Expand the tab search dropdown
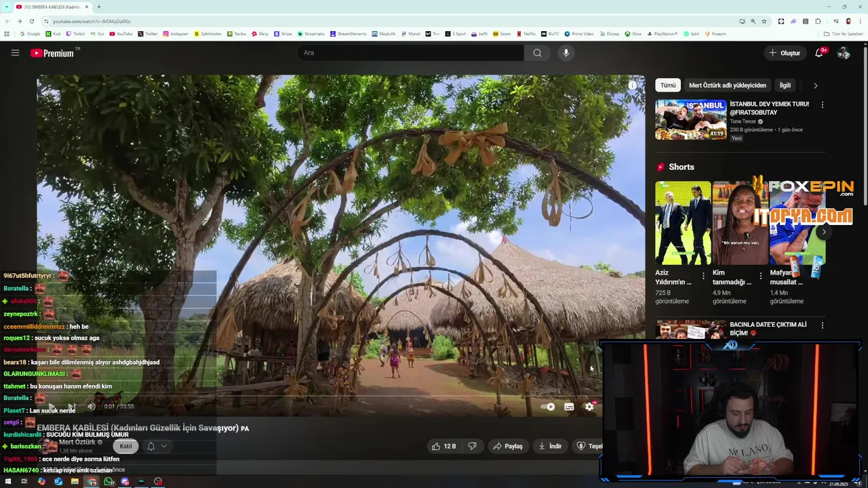 tap(6, 7)
